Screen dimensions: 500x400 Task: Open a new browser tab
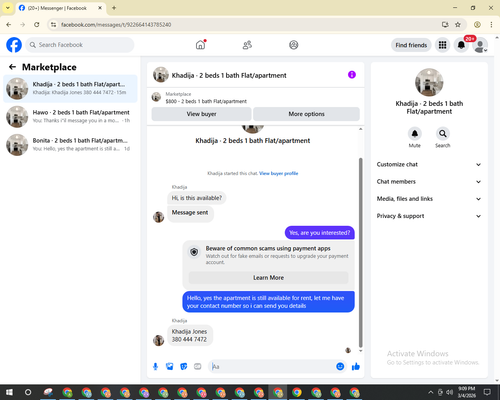pos(114,8)
